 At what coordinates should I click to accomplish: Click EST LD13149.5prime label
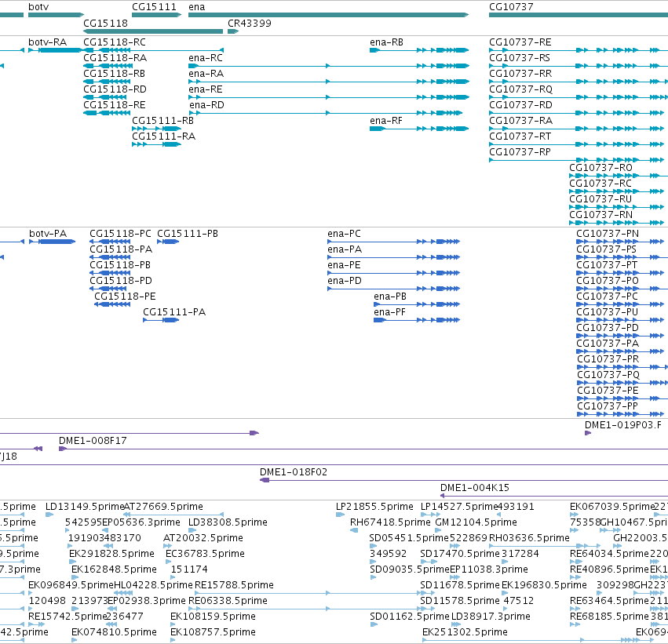(84, 507)
